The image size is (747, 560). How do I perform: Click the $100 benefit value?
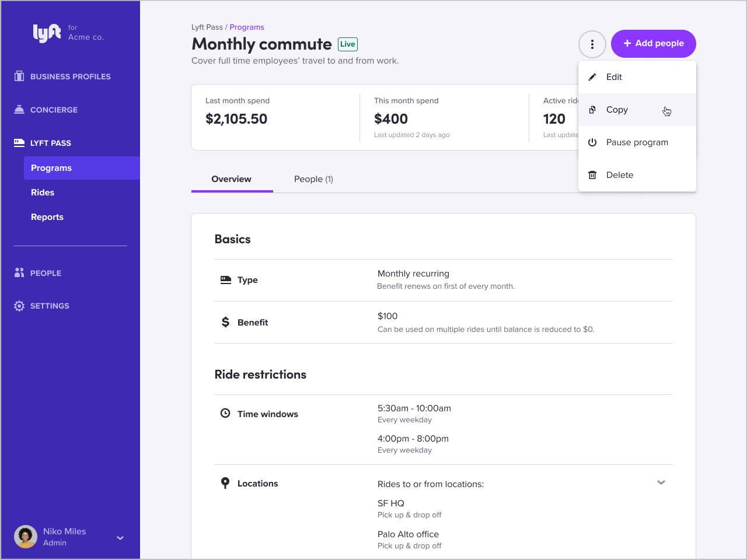click(388, 316)
